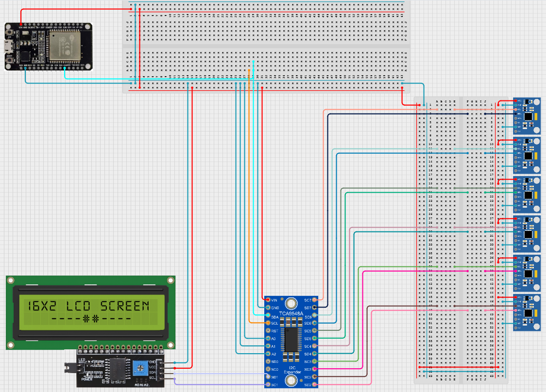Click the SC7 pin on the expander

point(314,300)
